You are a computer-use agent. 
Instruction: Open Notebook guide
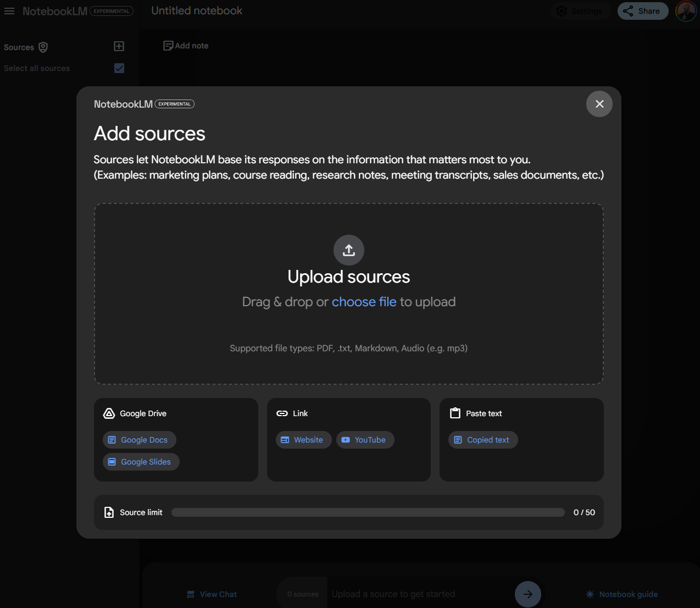[x=621, y=594]
